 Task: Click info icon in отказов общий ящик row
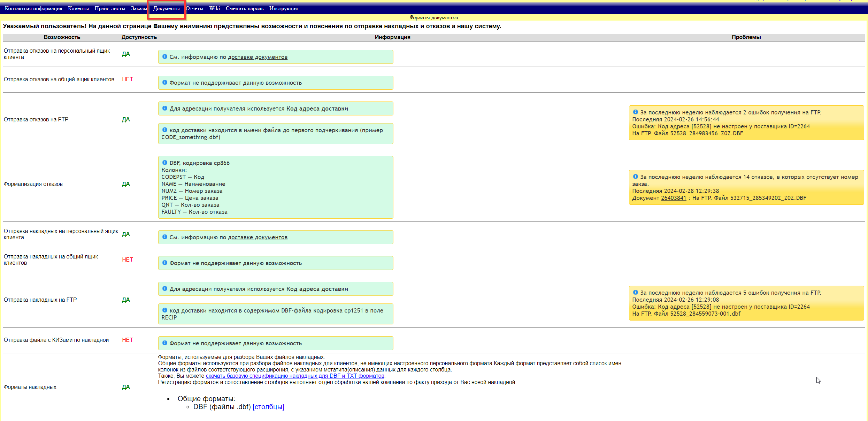click(165, 82)
